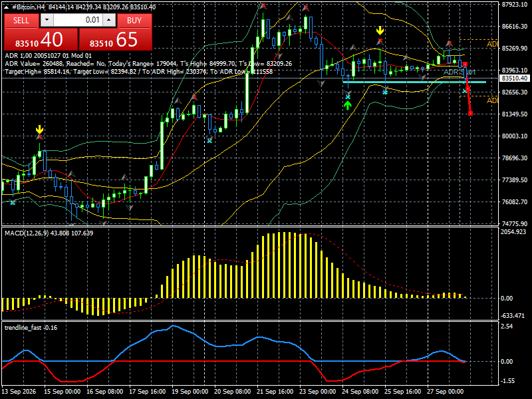Screen dimensions: 532x399
Task: Click the MACD scale value 2054.923
Action: coord(513,231)
